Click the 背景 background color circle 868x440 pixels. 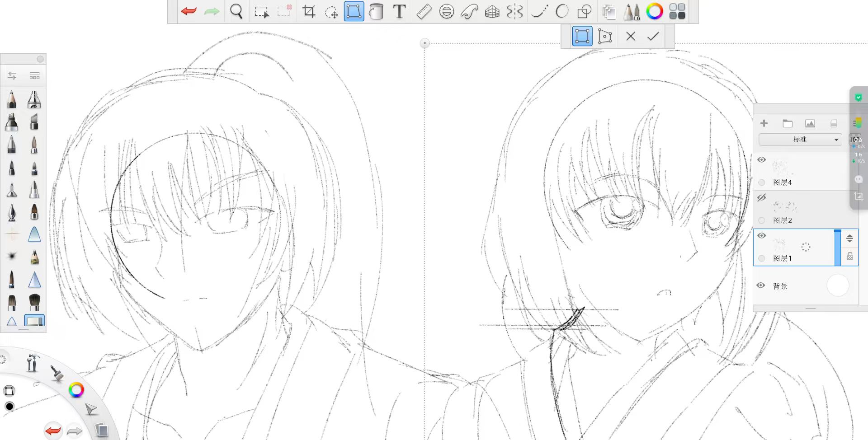tap(838, 286)
